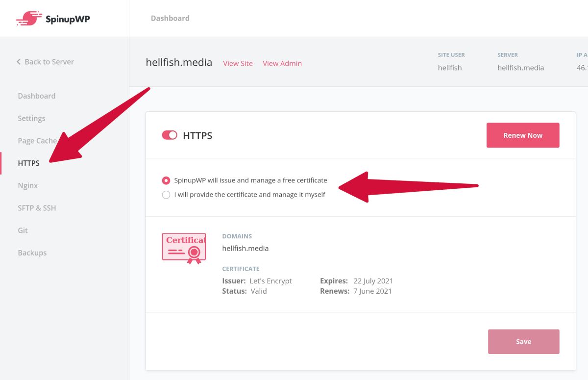Screen dimensions: 588x380
Task: Click the Let's Encrypt issuer value
Action: pyautogui.click(x=270, y=281)
